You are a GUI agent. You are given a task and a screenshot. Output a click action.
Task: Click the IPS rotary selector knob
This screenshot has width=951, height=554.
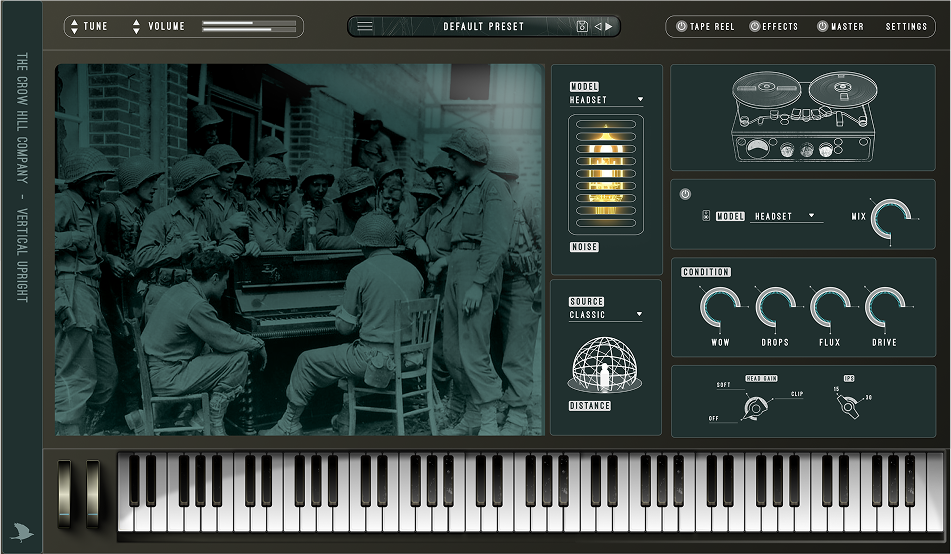point(849,406)
